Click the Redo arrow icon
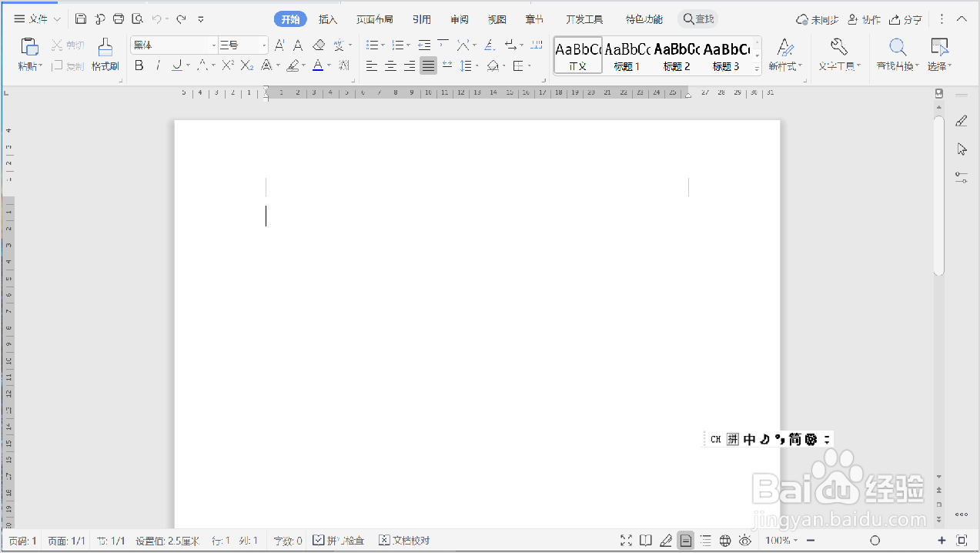The width and height of the screenshot is (980, 553). coord(181,19)
